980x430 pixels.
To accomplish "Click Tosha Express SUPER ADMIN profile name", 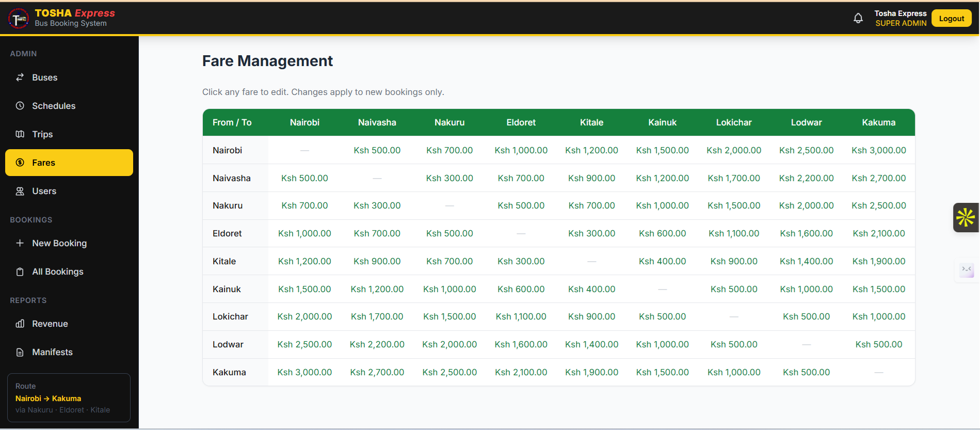I will 901,18.
